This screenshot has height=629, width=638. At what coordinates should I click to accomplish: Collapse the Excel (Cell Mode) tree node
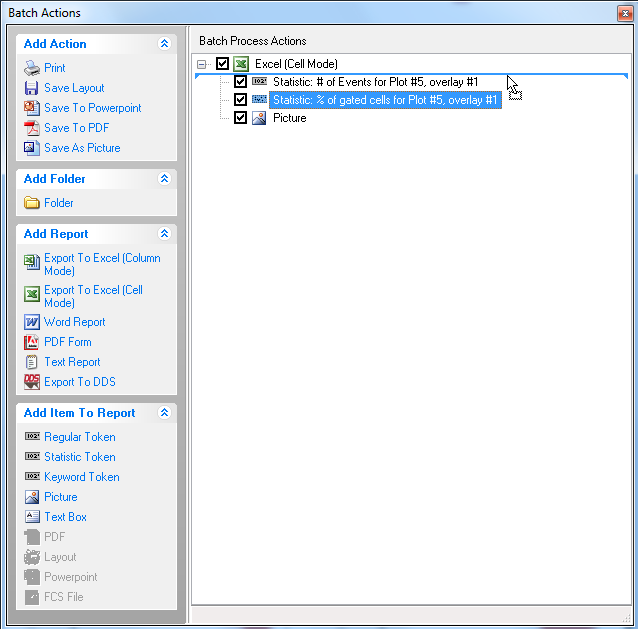[x=201, y=64]
